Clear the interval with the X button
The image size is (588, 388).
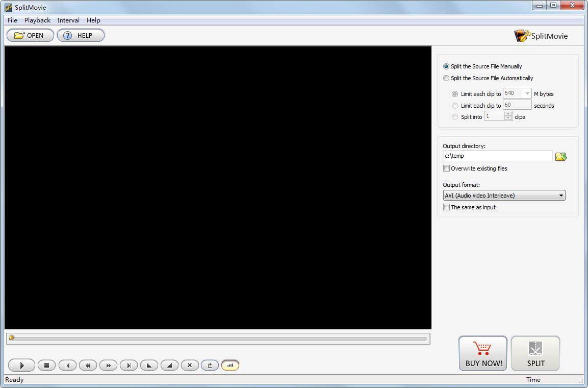(190, 365)
